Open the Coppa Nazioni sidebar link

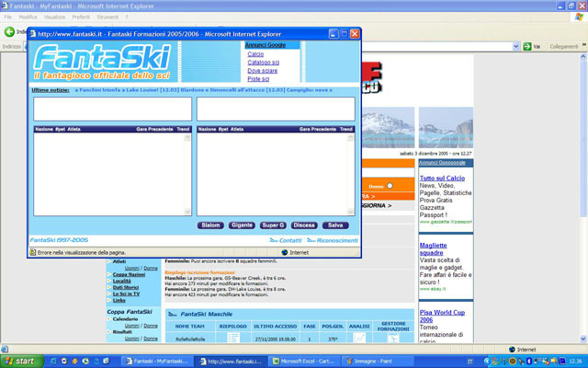coord(129,274)
